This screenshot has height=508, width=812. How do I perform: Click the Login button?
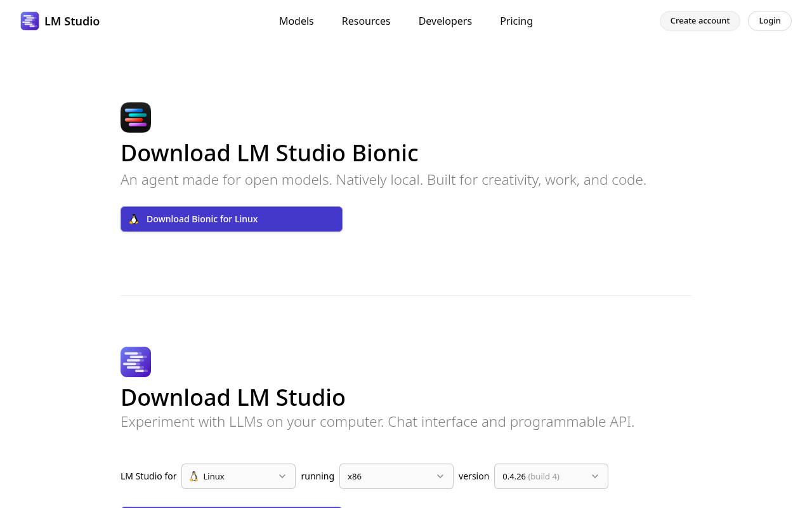(x=769, y=21)
